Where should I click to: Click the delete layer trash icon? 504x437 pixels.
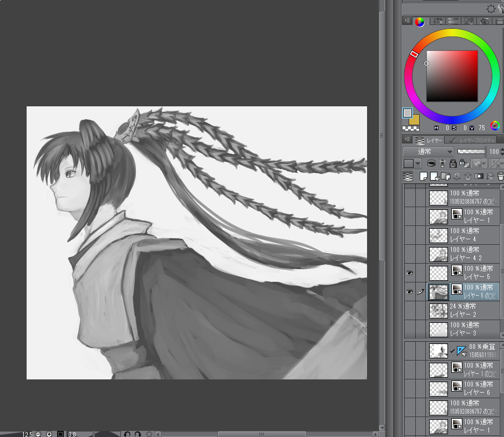(501, 177)
